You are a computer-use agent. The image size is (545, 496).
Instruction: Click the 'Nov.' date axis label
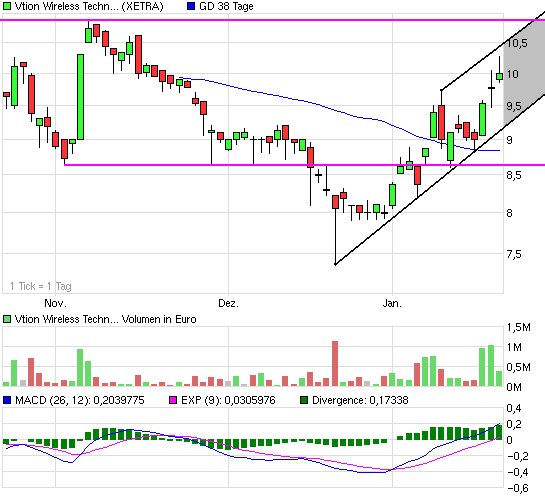click(55, 303)
